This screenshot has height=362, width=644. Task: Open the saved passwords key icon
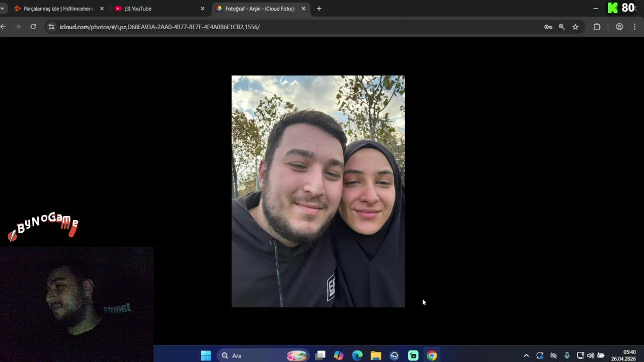[x=548, y=27]
